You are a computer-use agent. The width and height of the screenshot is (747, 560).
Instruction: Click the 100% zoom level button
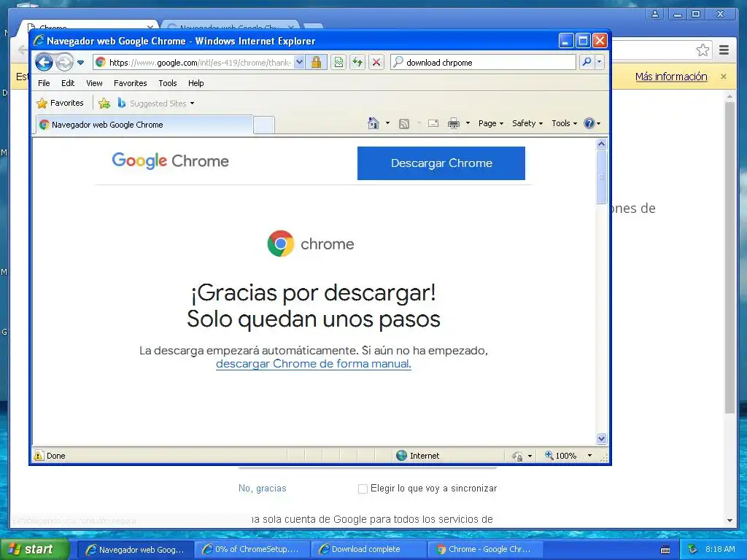coord(561,456)
